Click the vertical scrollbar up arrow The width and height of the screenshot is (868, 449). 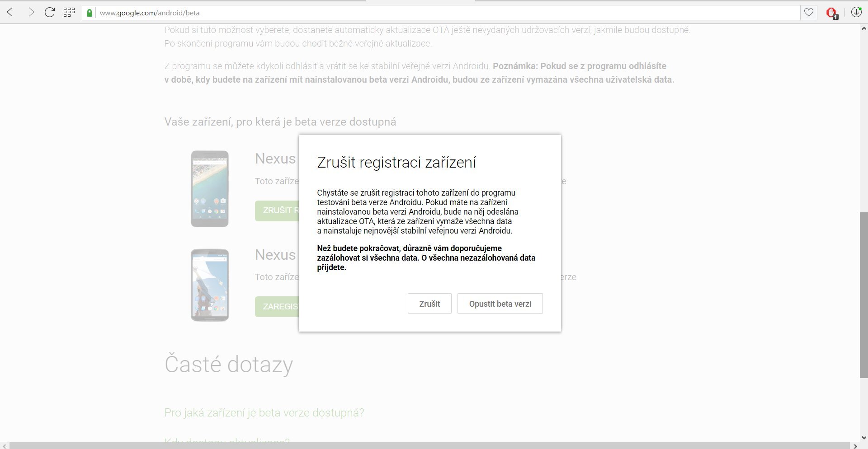[863, 29]
